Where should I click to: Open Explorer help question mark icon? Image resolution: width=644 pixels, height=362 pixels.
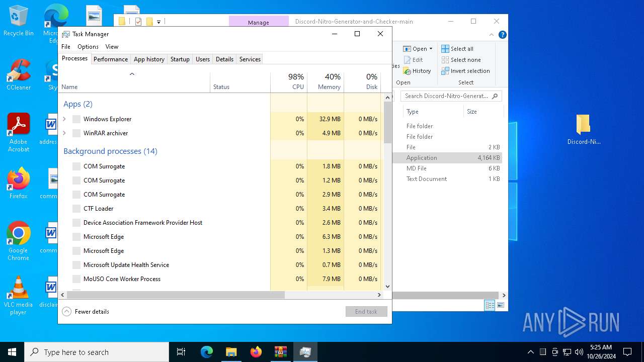coord(502,35)
